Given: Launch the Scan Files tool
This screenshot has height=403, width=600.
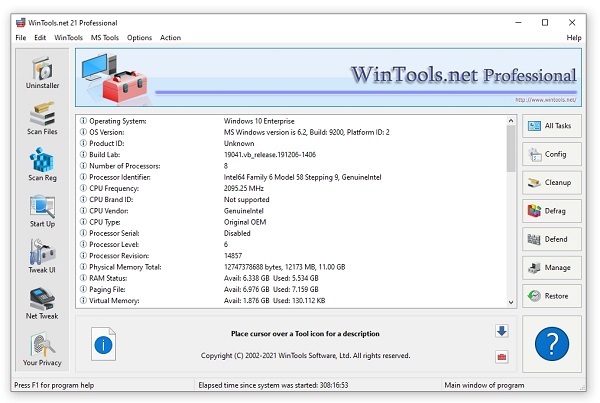Looking at the screenshot, I should click(42, 119).
